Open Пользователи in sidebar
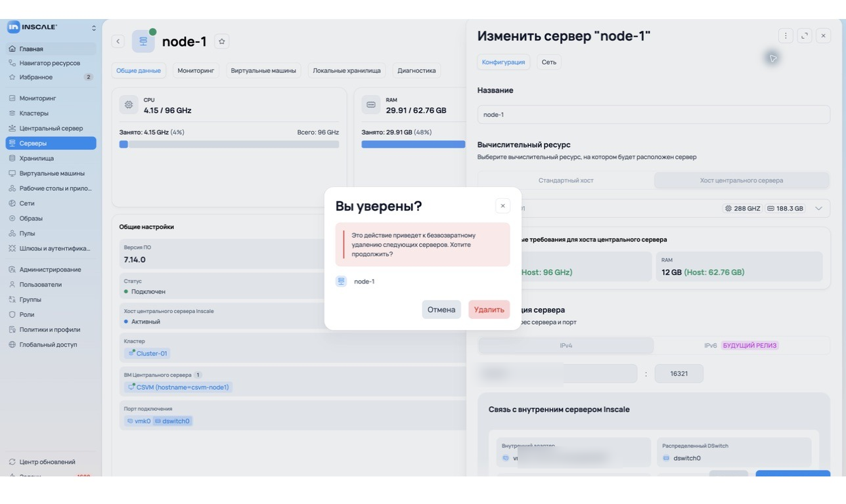The width and height of the screenshot is (846, 504). click(x=51, y=285)
